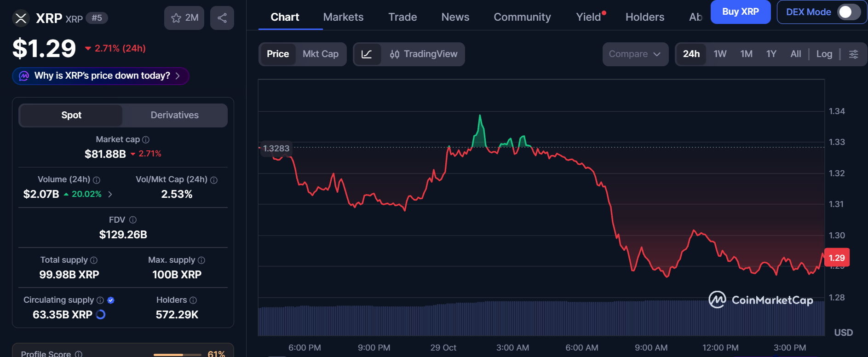This screenshot has width=868, height=357.
Task: Open Volume (24h) info icon
Action: click(97, 180)
